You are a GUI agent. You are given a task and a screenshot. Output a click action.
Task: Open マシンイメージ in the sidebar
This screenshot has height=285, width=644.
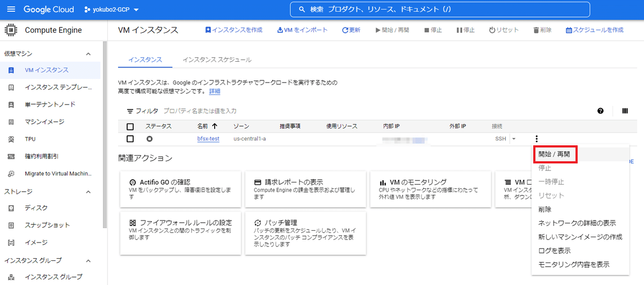pyautogui.click(x=50, y=121)
